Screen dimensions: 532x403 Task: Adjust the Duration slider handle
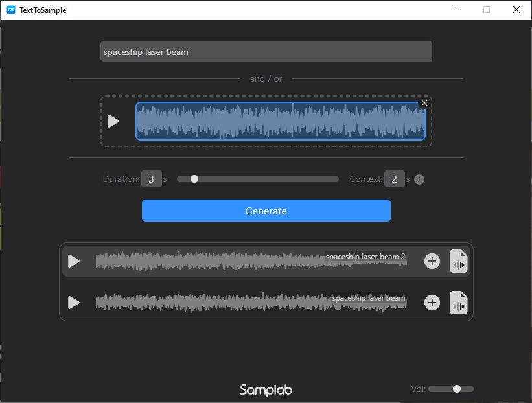[x=194, y=179]
